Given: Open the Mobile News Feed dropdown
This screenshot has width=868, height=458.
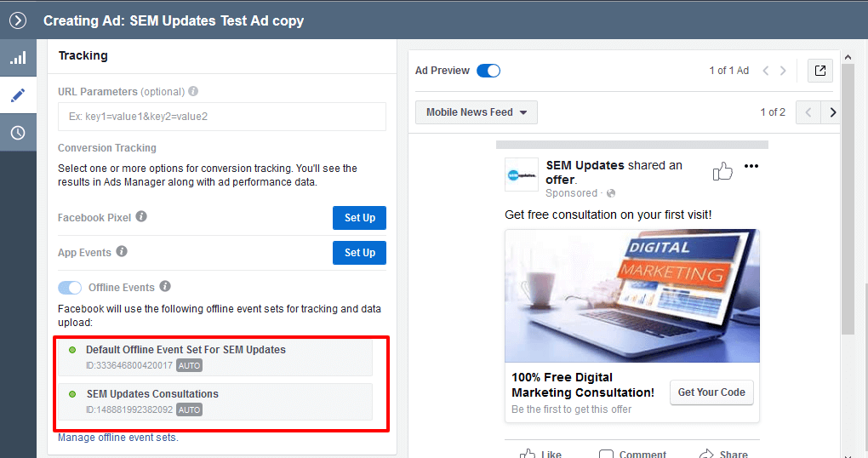Looking at the screenshot, I should click(x=476, y=112).
